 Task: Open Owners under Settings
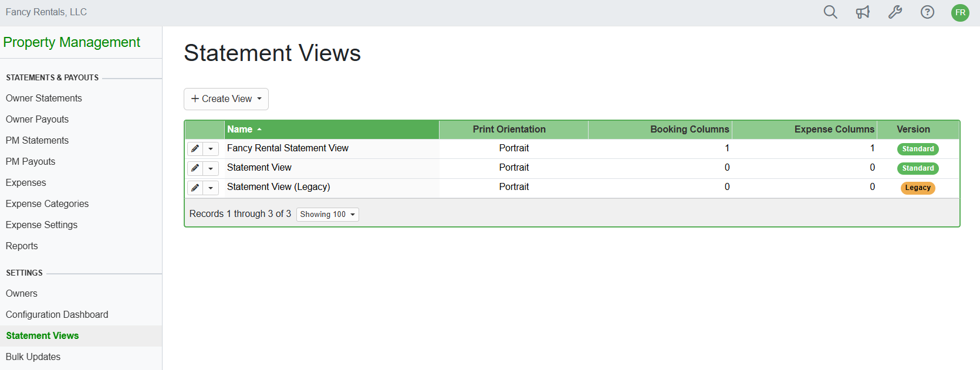22,294
